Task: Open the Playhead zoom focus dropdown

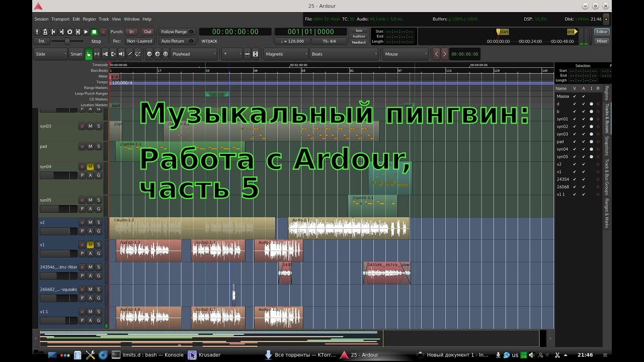Action: (194, 54)
